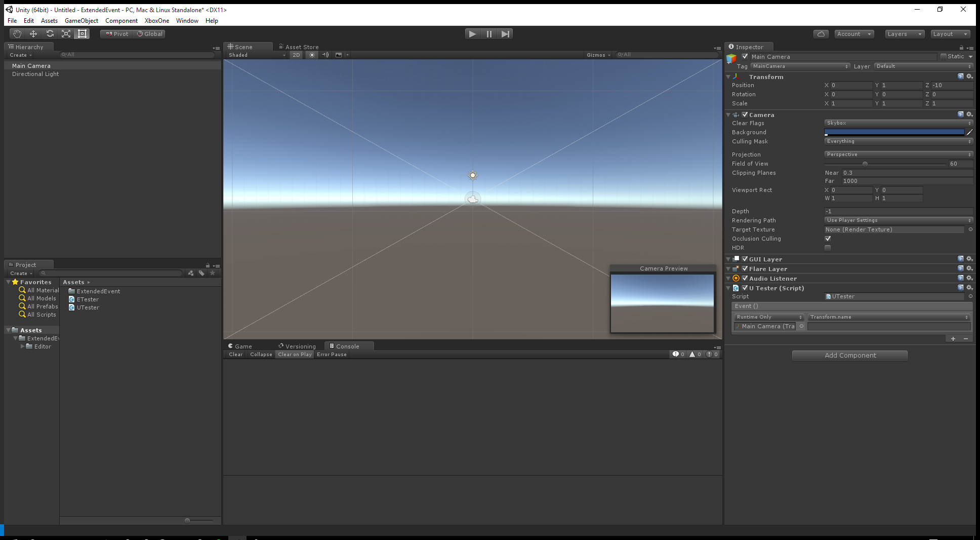Select the Scale tool
Image resolution: width=980 pixels, height=540 pixels.
coord(66,34)
